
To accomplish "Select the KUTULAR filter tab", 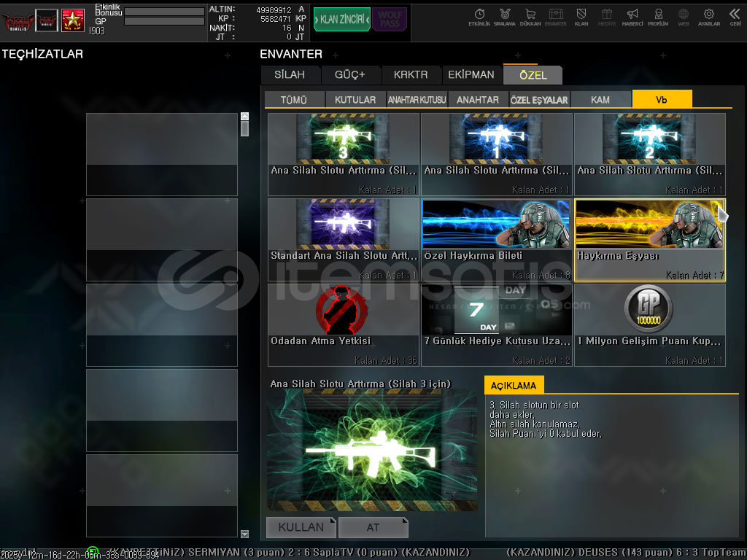I will (x=355, y=100).
